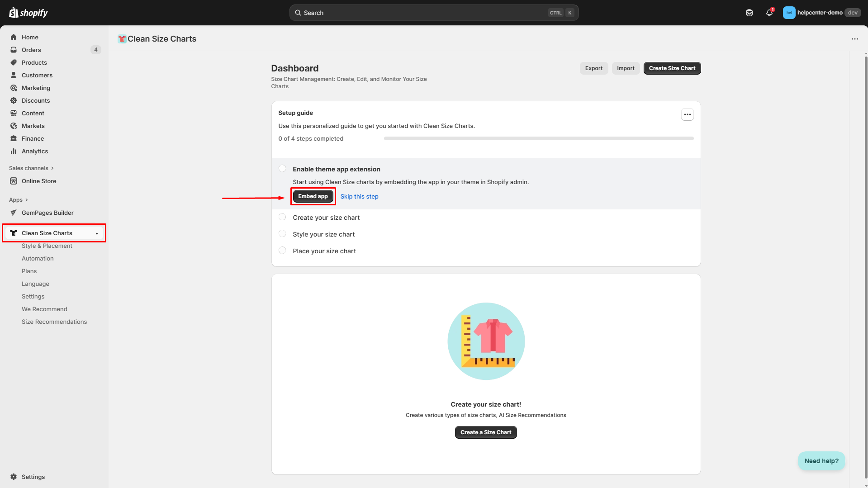
Task: Click the Shopify logo
Action: coord(28,13)
